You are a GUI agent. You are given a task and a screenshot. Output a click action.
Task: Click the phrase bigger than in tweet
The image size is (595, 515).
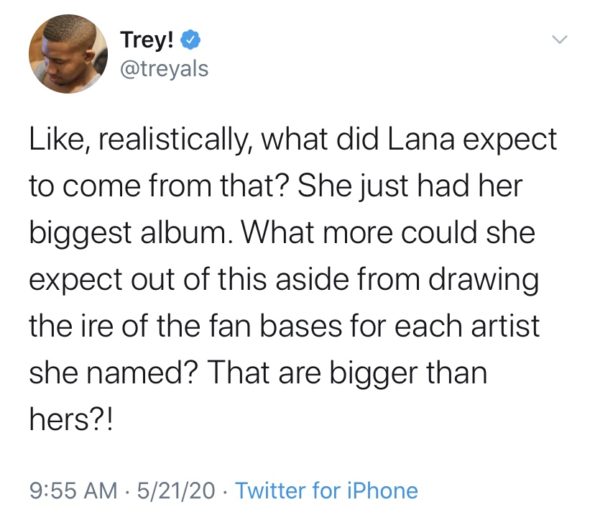(x=408, y=375)
